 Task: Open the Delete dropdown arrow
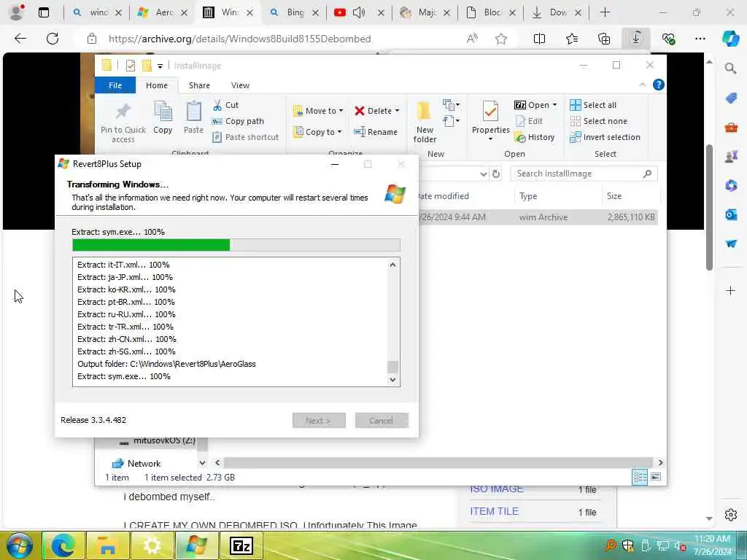[397, 111]
